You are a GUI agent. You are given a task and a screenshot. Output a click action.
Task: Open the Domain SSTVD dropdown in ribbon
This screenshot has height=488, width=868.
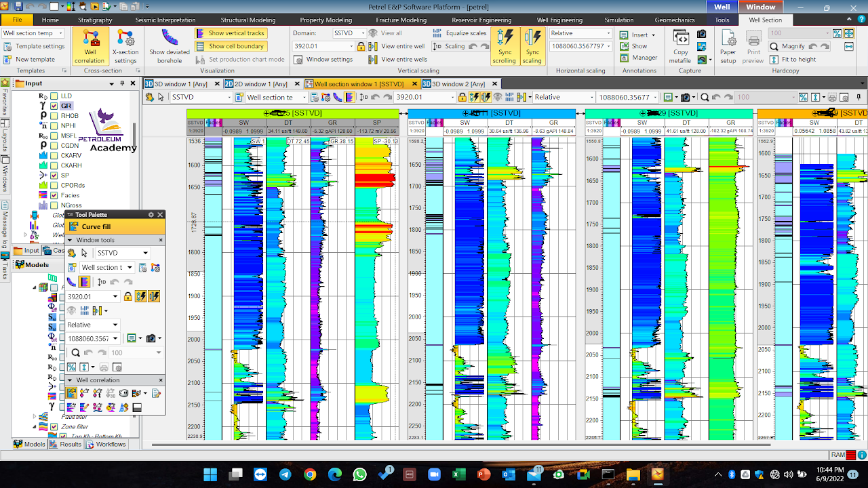click(x=348, y=33)
